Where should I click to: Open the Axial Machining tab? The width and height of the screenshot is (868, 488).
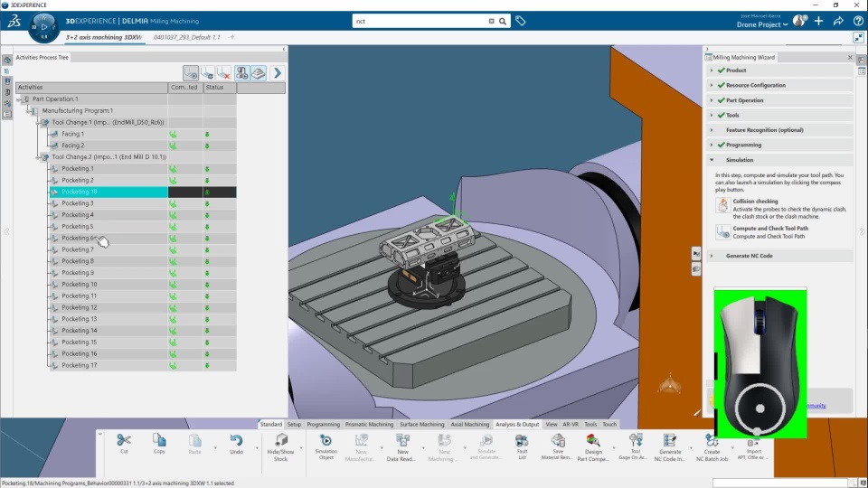(x=470, y=425)
